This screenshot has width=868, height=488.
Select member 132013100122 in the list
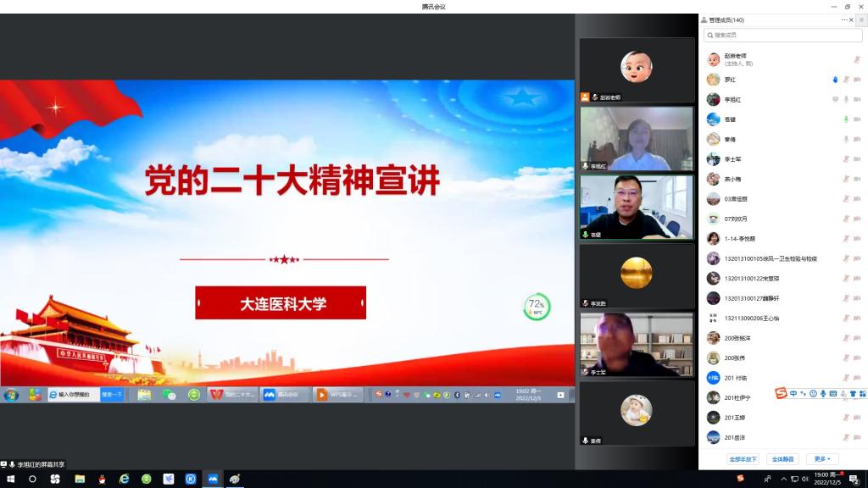coord(783,279)
